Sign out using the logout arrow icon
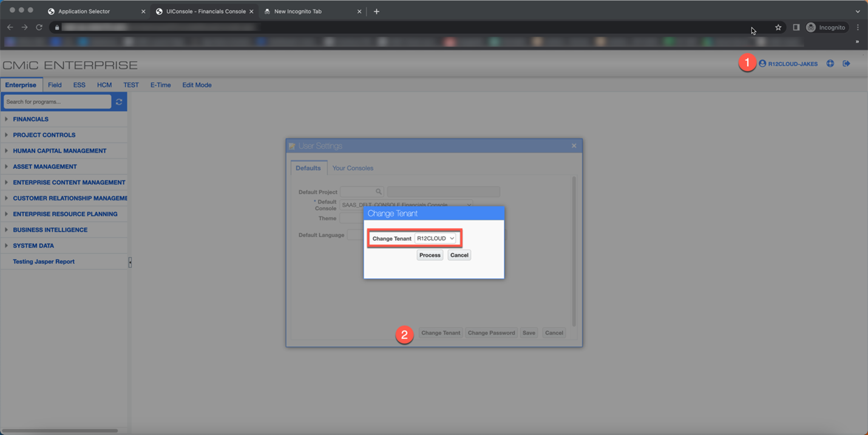This screenshot has height=435, width=868. tap(846, 63)
